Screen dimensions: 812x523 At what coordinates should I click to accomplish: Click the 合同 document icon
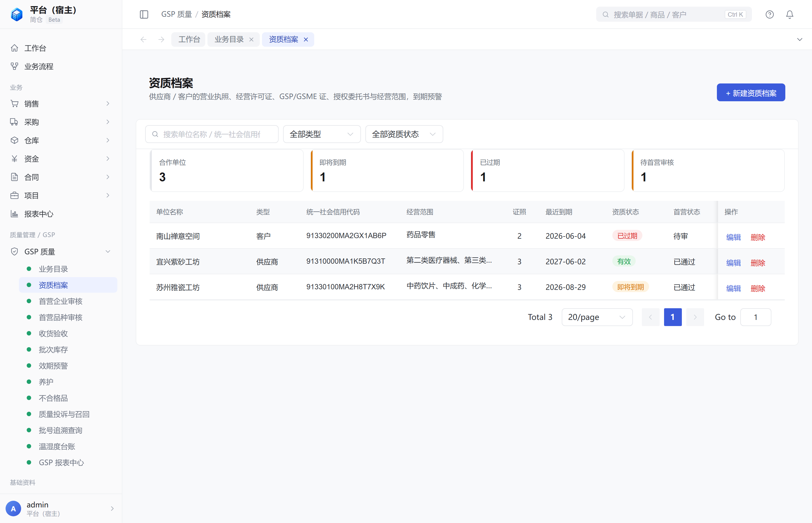point(14,177)
